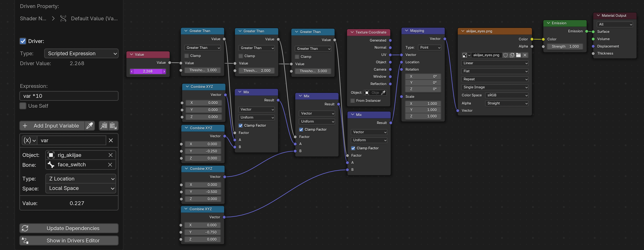
Task: Increase the Value node with right arrow
Action: 164,71
